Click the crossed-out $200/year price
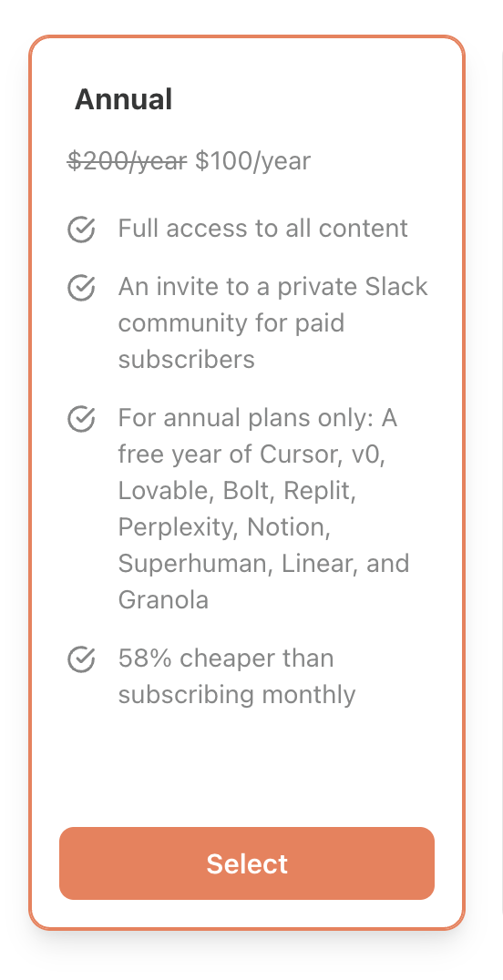 tap(127, 161)
